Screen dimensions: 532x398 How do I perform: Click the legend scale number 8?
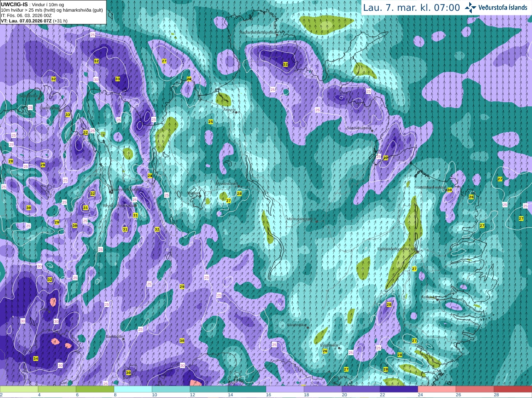coord(116,395)
